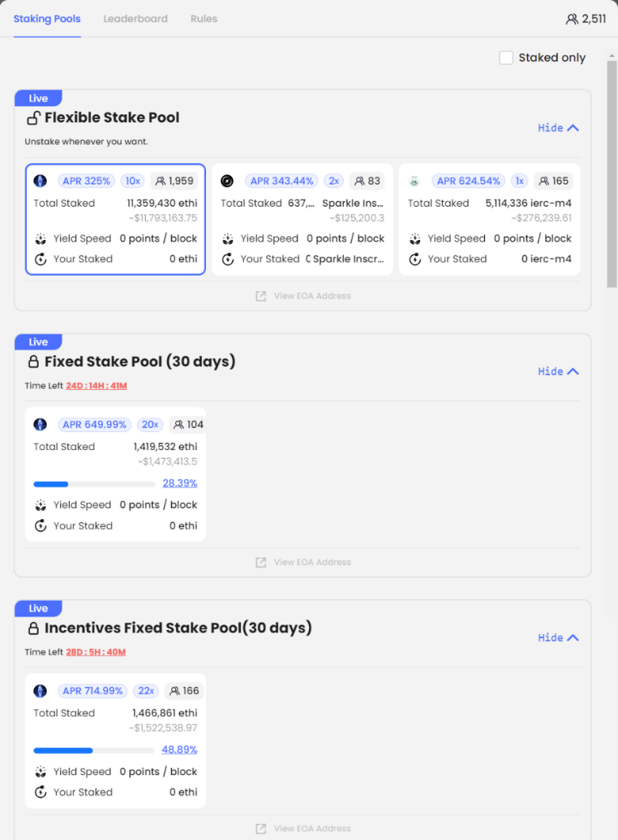Screen dimensions: 618x840
Task: Switch to the Leaderboard tab
Action: 135,19
